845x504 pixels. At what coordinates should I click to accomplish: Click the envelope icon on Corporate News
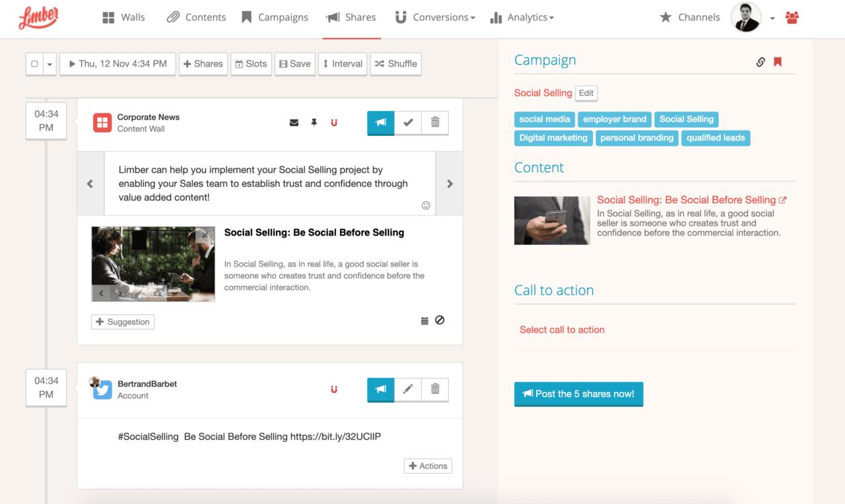coord(294,123)
